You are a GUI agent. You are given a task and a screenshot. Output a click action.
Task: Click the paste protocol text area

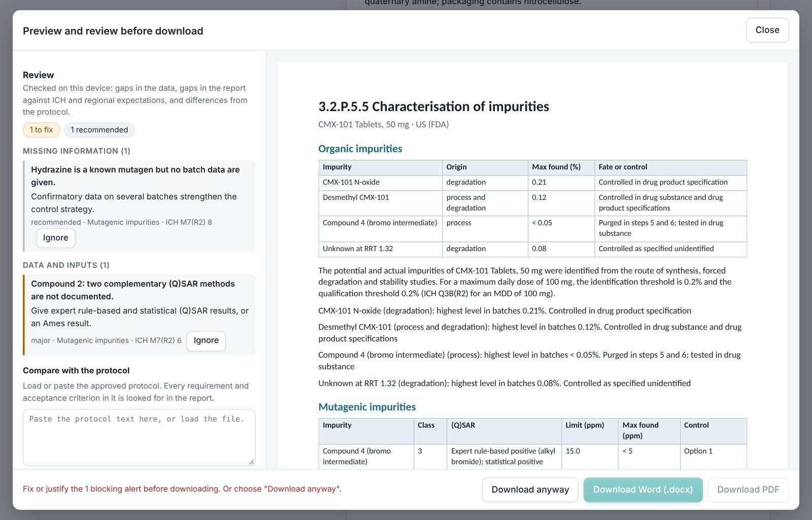pyautogui.click(x=139, y=437)
